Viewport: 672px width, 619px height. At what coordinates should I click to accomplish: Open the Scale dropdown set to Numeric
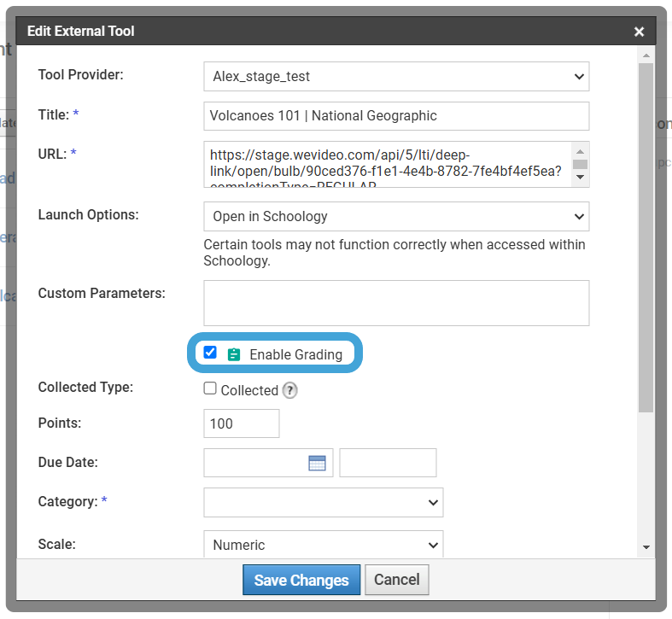323,545
